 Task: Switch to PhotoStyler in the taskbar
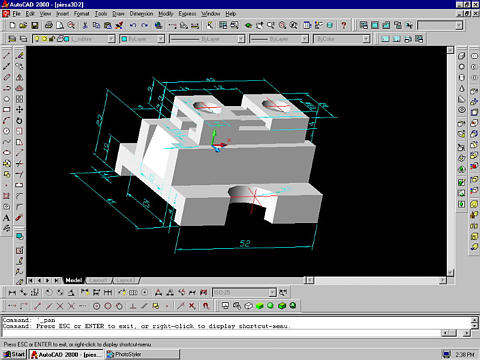coord(143,354)
